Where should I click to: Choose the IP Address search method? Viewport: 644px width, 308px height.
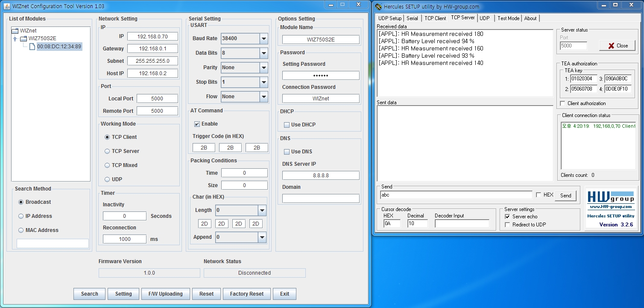click(21, 216)
